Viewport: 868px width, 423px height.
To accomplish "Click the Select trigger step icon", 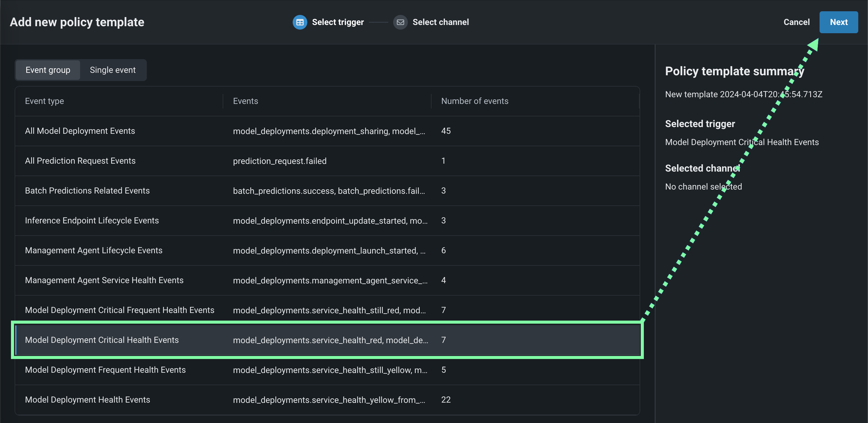I will pyautogui.click(x=300, y=22).
